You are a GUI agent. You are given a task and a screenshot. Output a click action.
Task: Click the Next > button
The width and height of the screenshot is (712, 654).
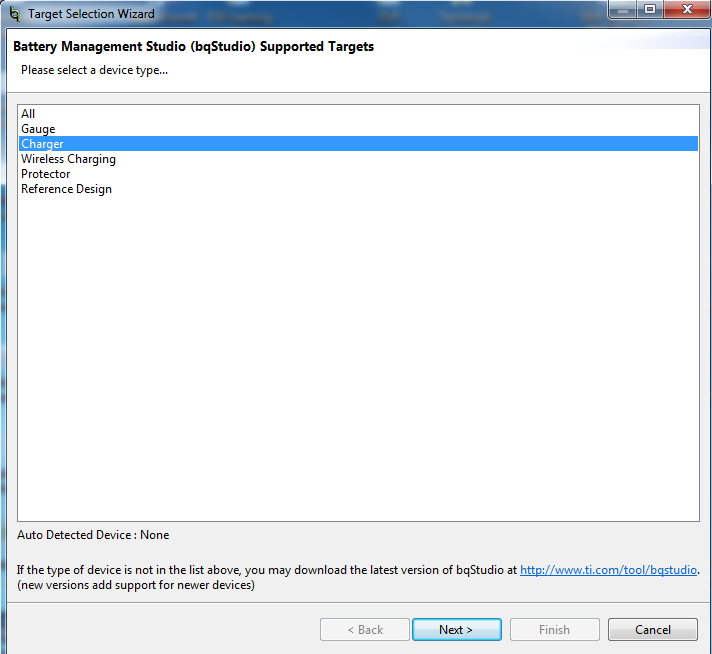point(456,629)
